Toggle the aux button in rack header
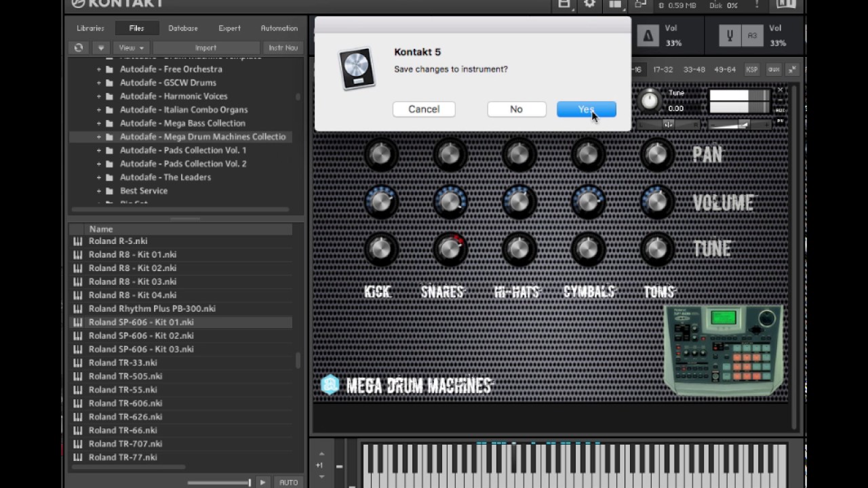 (x=774, y=70)
